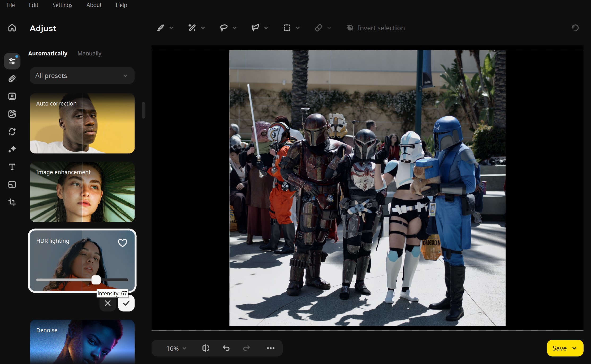The image size is (591, 364).
Task: Click the cosplay photo on the canvas
Action: (367, 188)
